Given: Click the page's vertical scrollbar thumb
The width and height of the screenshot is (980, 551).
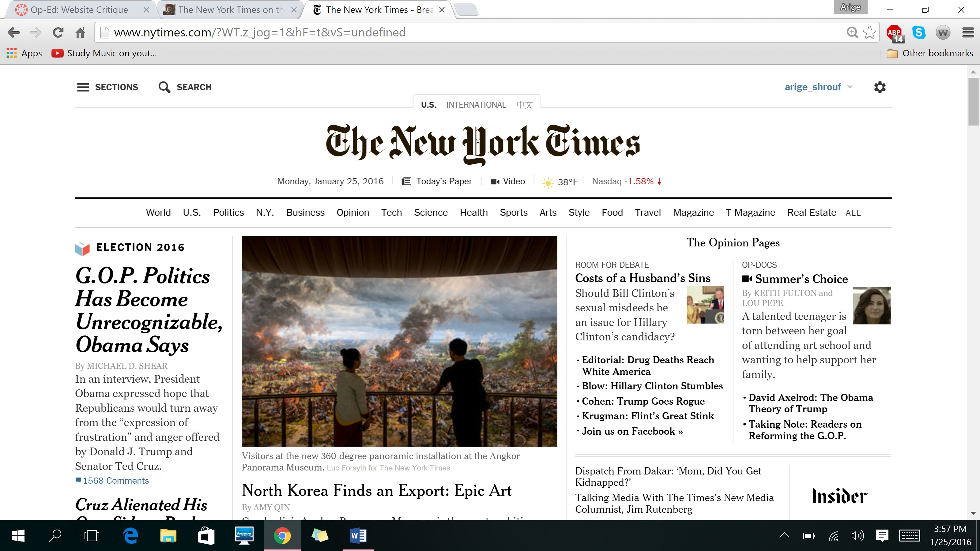Looking at the screenshot, I should [x=973, y=101].
